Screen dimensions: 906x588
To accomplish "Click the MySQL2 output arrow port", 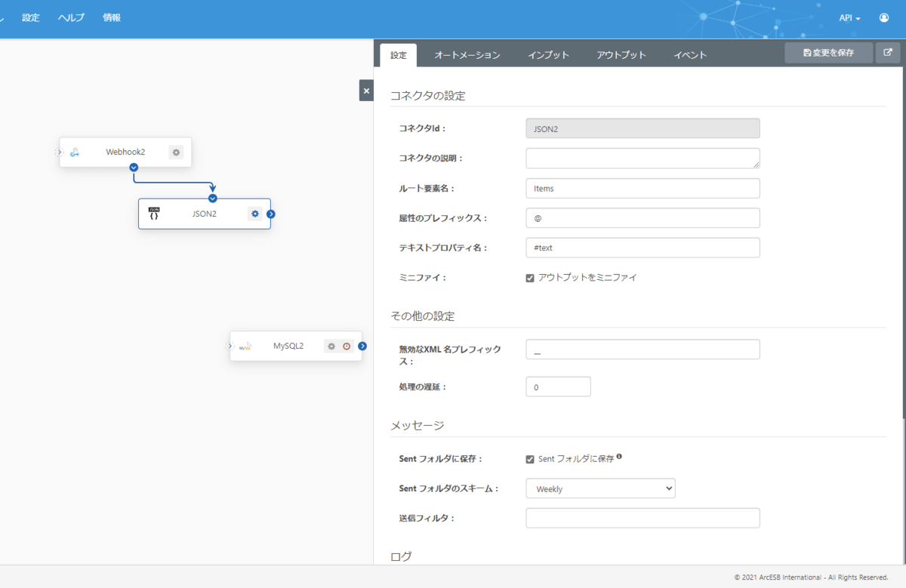I will 362,346.
